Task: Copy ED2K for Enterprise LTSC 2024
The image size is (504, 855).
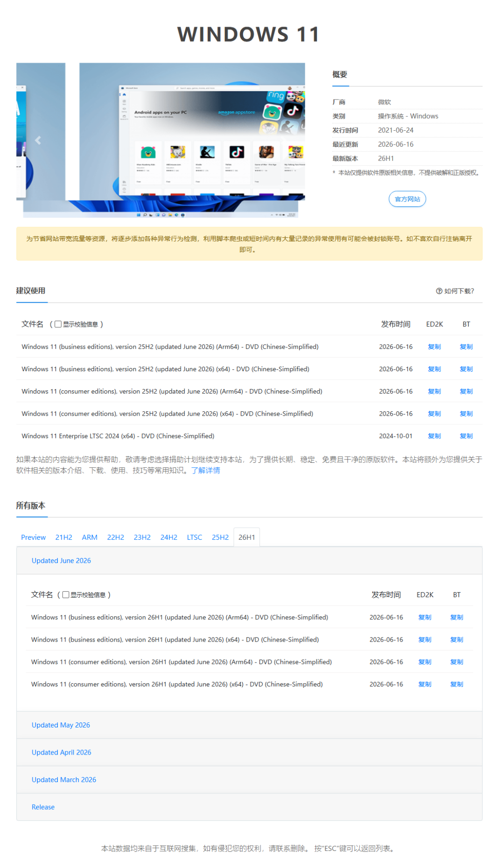Action: pos(434,436)
